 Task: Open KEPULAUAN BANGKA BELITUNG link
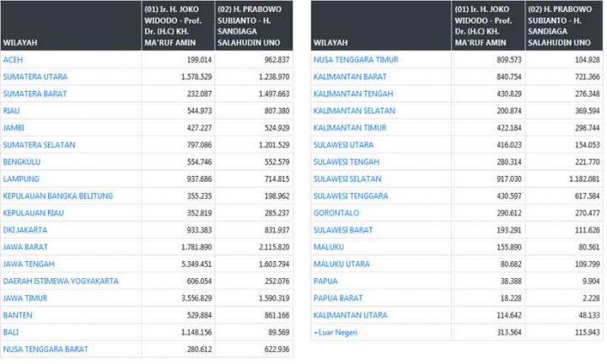click(58, 195)
